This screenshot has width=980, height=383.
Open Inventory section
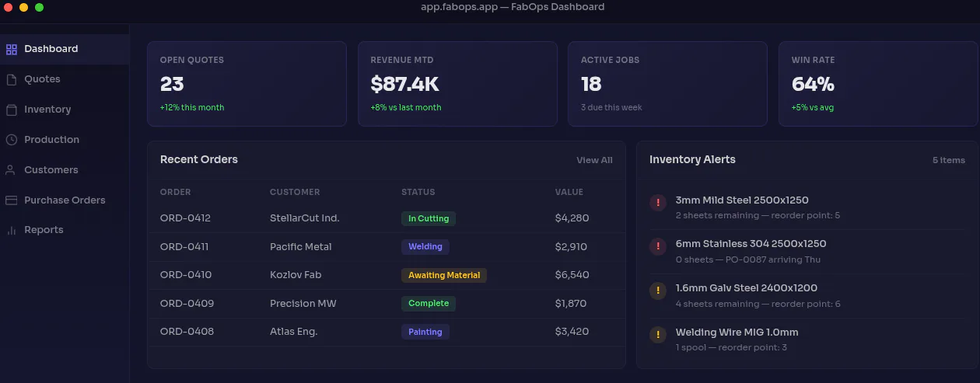click(65, 110)
